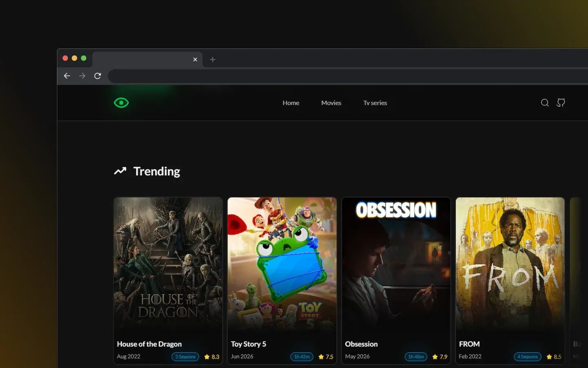Screen dimensions: 588x368
Task: Click the Jun 2026 release date
Action: tap(242, 357)
